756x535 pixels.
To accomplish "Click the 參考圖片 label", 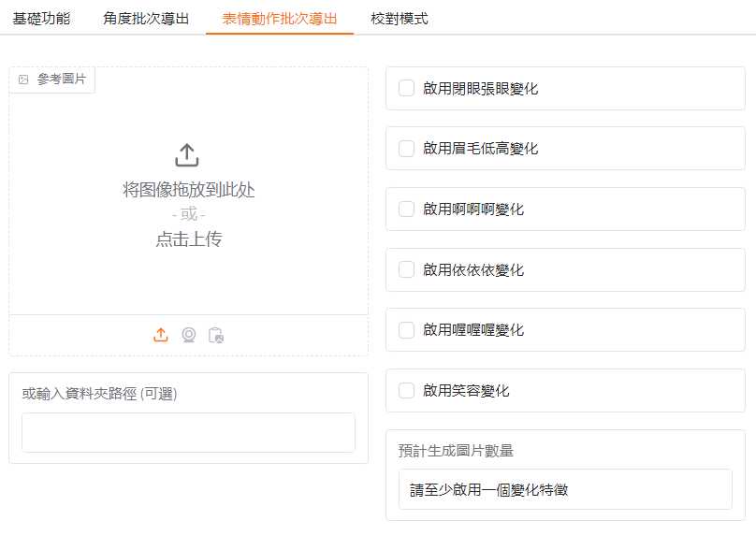I will 62,80.
